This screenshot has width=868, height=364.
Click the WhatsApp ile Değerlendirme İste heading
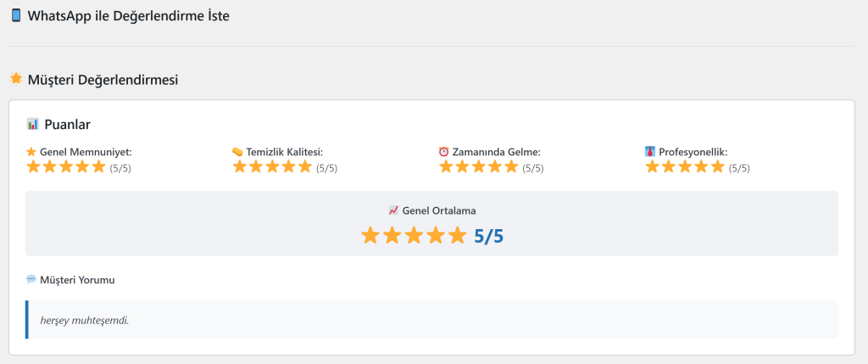tap(128, 15)
